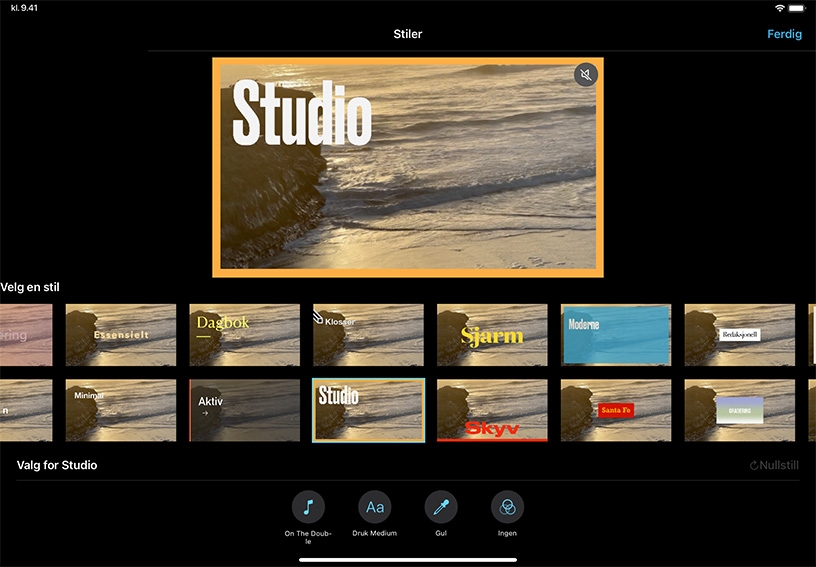This screenshot has width=816, height=567.
Task: Click the dimmed Nullstill reset button
Action: (x=774, y=465)
